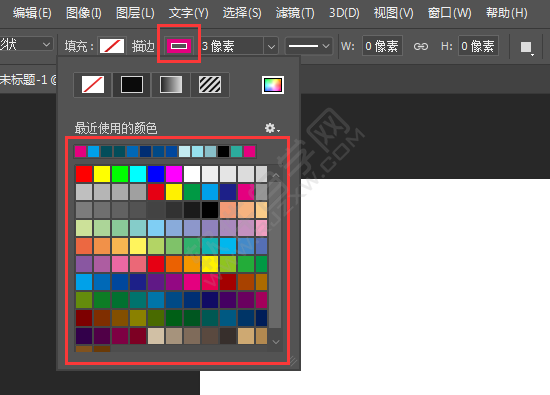Choose gradient stroke type
Viewport: 550px width, 395px height.
(171, 85)
